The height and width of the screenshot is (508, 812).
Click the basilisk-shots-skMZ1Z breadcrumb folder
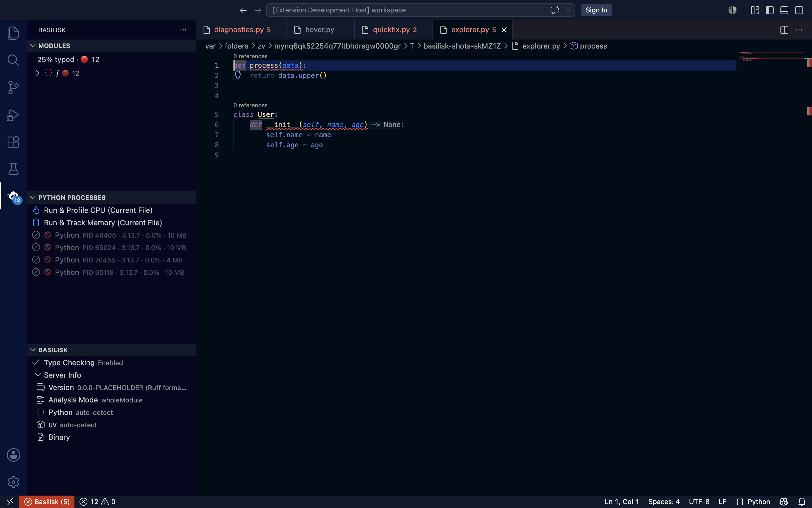(x=462, y=46)
